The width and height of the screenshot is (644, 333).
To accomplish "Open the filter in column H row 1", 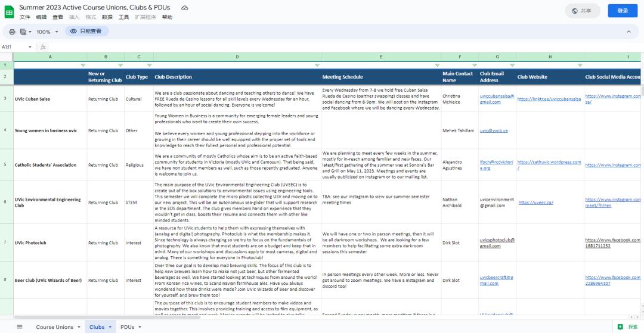I will pos(580,65).
